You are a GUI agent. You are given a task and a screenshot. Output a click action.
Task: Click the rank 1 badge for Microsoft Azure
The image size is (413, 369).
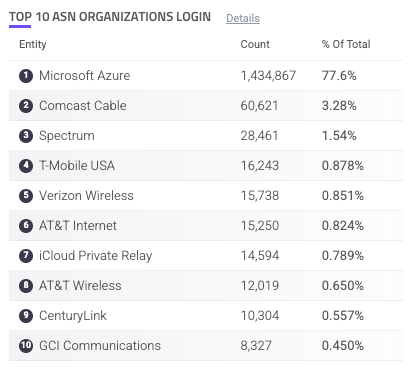click(26, 76)
